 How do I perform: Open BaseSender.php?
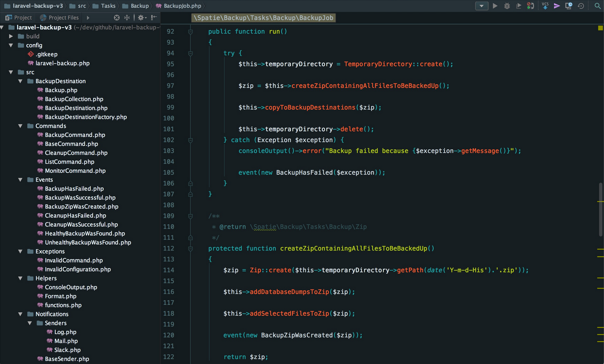(63, 359)
